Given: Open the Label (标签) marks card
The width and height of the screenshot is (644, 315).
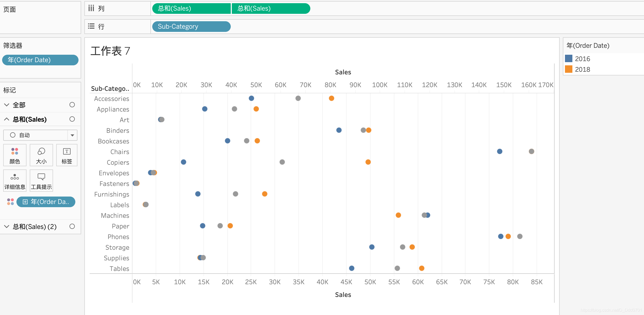Looking at the screenshot, I should point(67,155).
